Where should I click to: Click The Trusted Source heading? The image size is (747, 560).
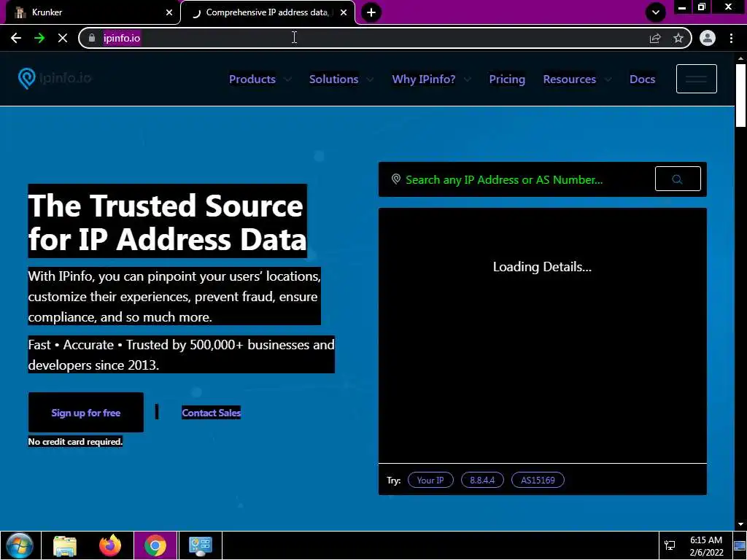167,222
